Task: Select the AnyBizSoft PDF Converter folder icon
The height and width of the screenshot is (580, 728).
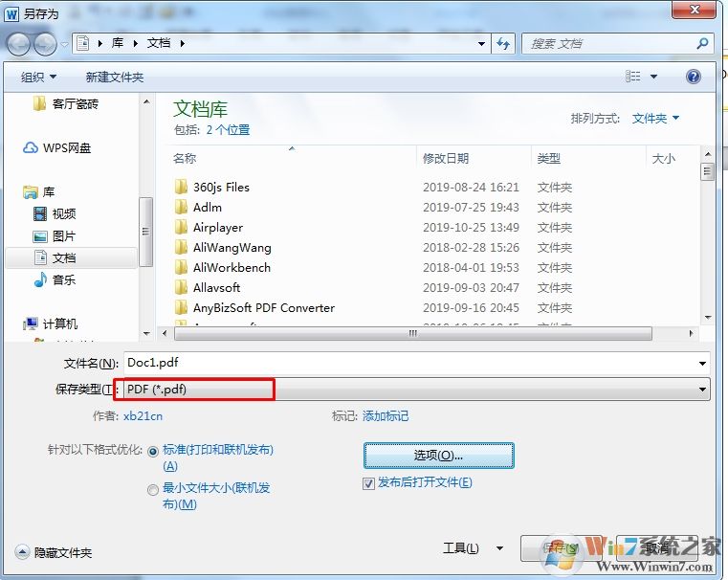Action: 181,307
